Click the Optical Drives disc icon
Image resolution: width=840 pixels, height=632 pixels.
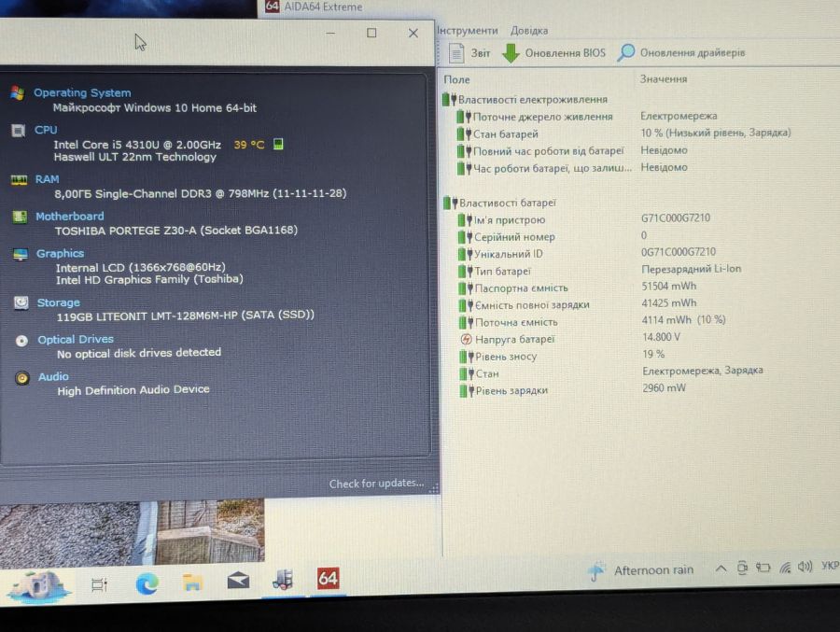(x=22, y=341)
